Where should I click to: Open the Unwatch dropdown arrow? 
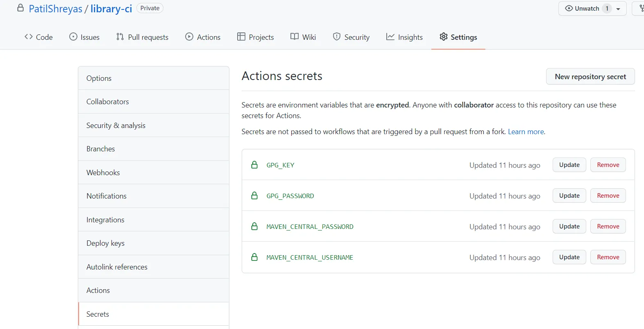618,9
